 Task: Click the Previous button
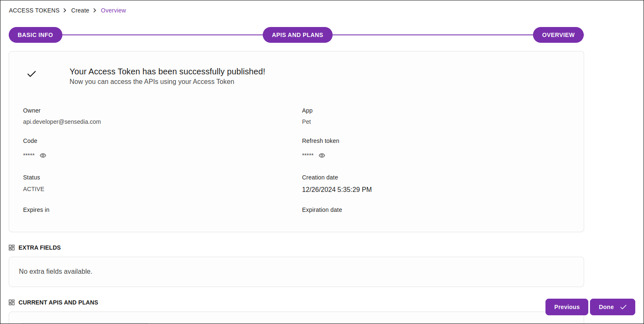(x=567, y=307)
